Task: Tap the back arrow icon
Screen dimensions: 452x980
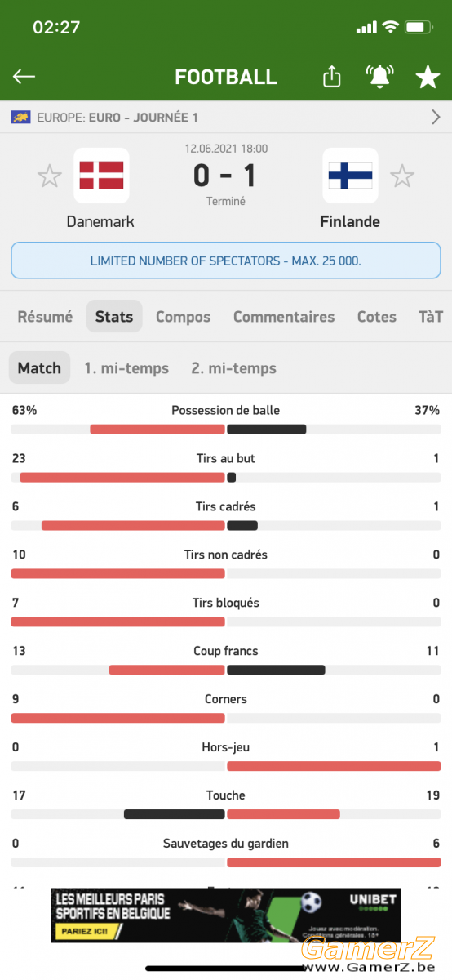Action: pyautogui.click(x=24, y=77)
